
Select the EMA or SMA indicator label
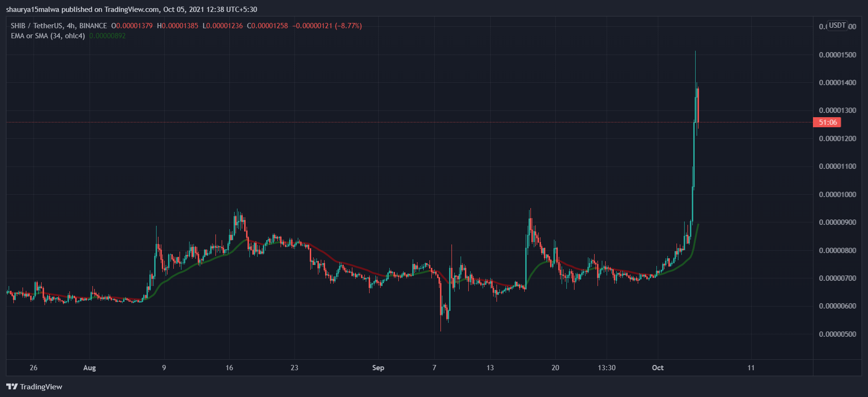point(48,36)
